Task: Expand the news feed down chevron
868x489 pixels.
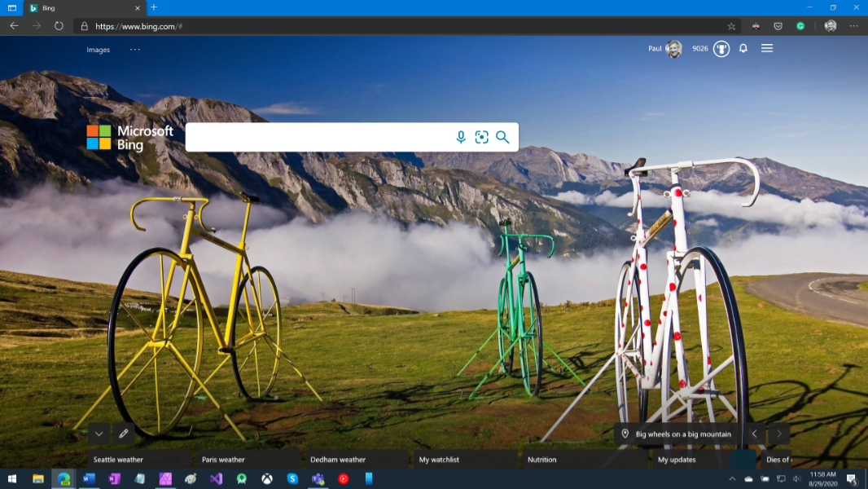Action: click(x=99, y=434)
